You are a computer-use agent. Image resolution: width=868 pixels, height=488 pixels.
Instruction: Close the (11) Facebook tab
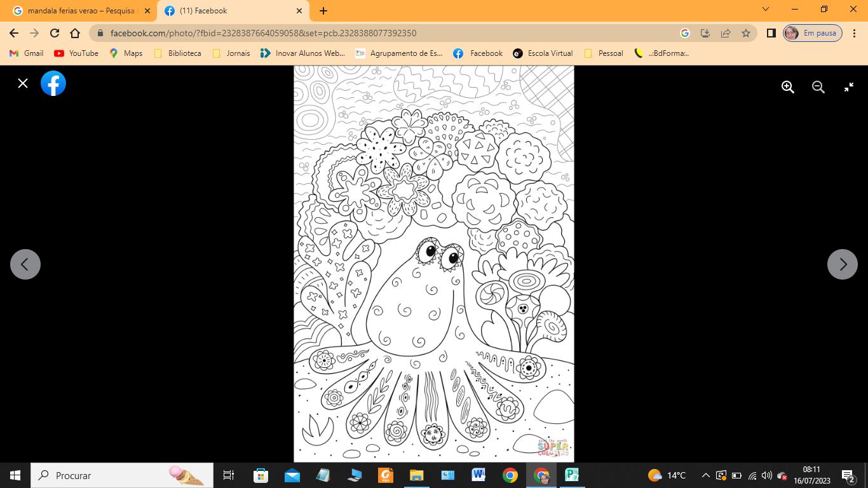[299, 11]
